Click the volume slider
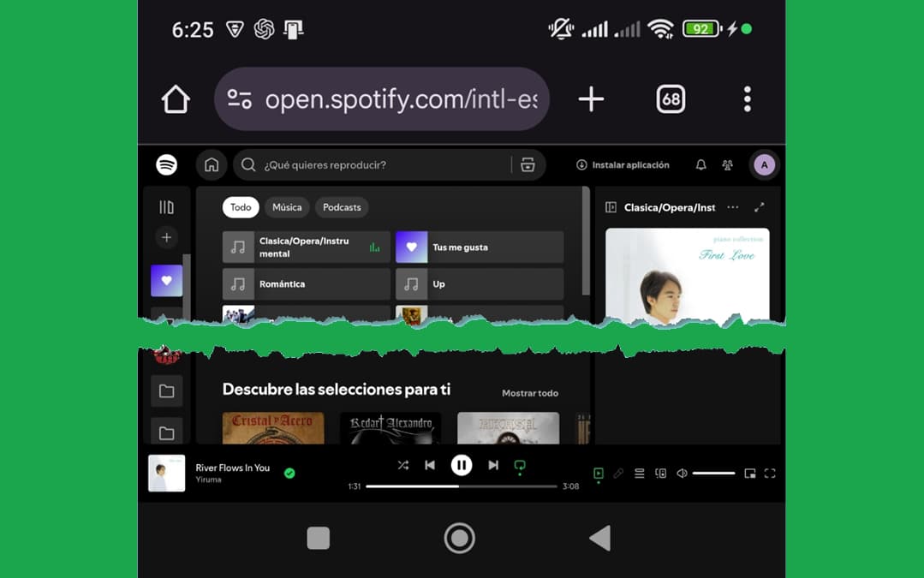This screenshot has height=578, width=924. (713, 474)
